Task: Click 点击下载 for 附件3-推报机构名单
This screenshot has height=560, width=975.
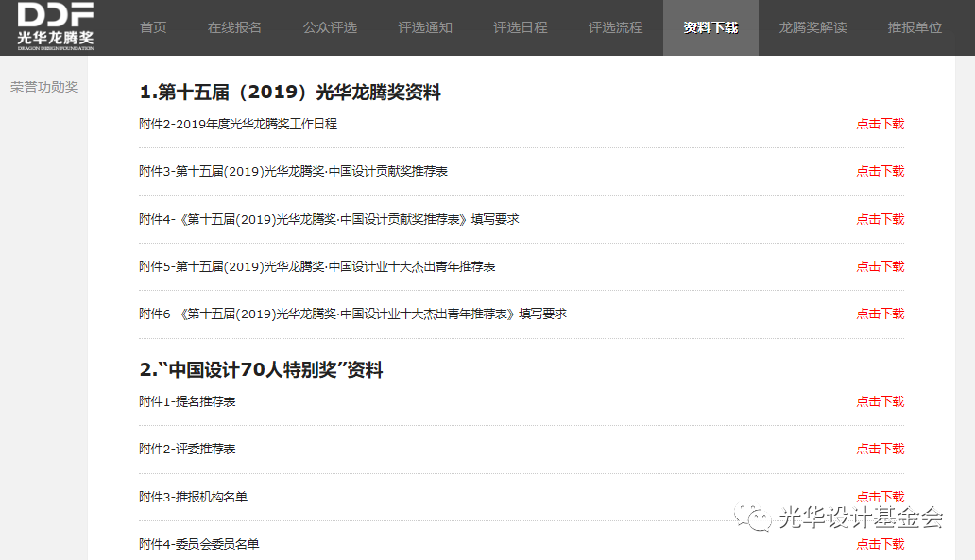Action: 880,497
